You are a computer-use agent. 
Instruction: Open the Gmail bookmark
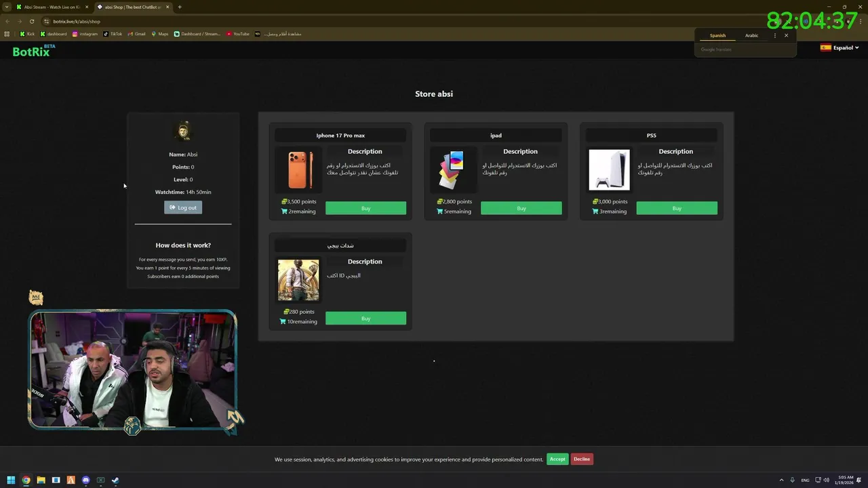[x=136, y=34]
